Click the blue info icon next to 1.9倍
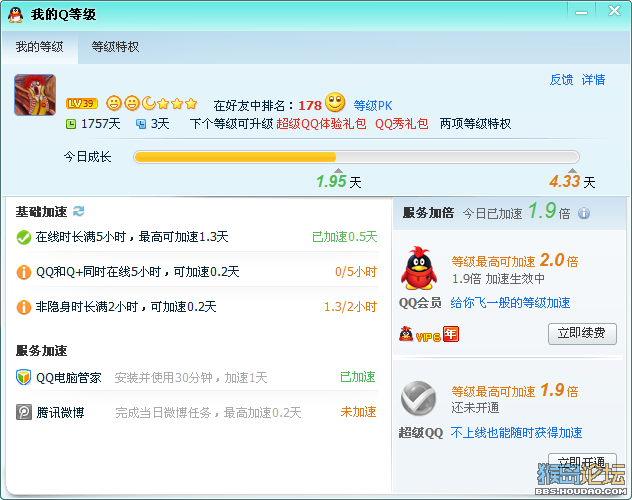This screenshot has width=632, height=500. [x=584, y=213]
